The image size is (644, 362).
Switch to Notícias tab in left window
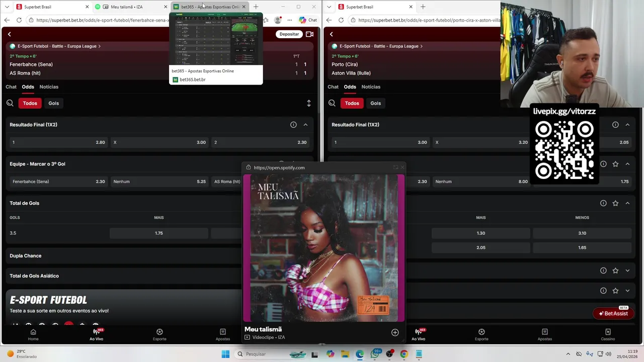[x=49, y=87]
